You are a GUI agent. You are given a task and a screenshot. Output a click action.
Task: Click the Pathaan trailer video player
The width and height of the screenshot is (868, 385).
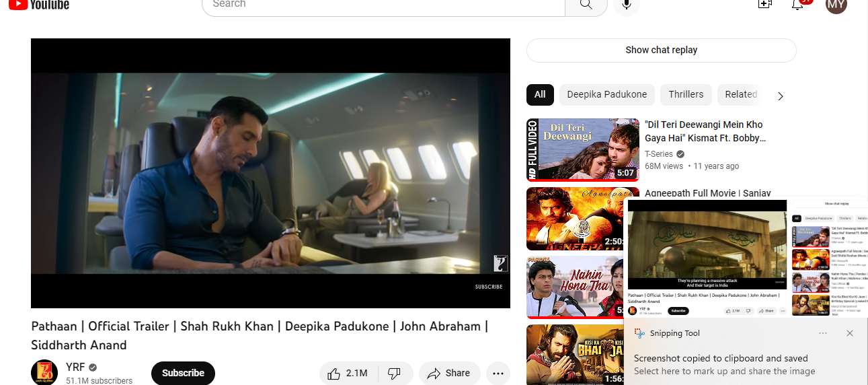coord(270,173)
